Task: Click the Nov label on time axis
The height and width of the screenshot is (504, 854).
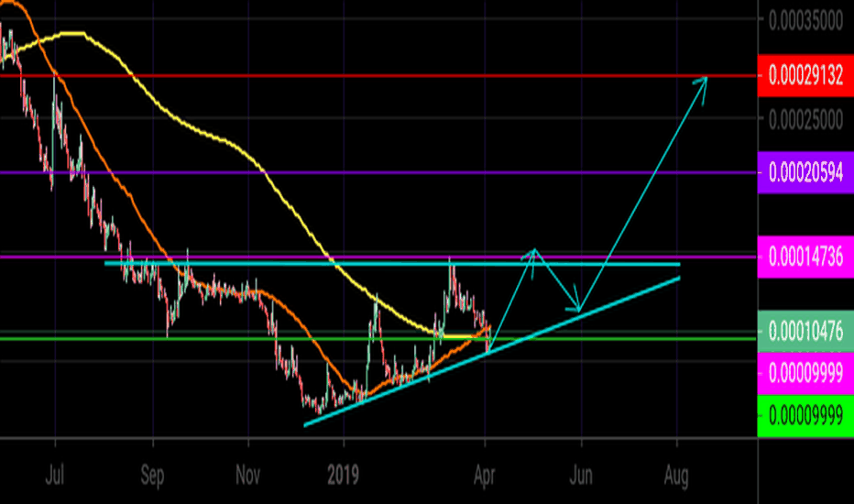Action: pyautogui.click(x=247, y=476)
